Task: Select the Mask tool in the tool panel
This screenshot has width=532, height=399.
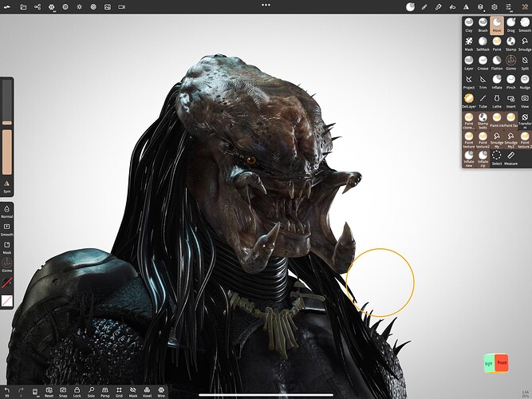Action: point(468,44)
